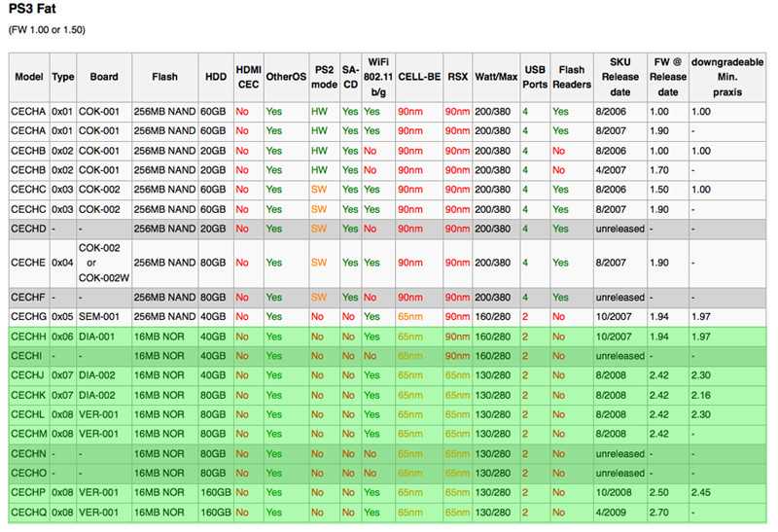Click the '0x05' type cell
The height and width of the screenshot is (532, 778).
pyautogui.click(x=62, y=317)
